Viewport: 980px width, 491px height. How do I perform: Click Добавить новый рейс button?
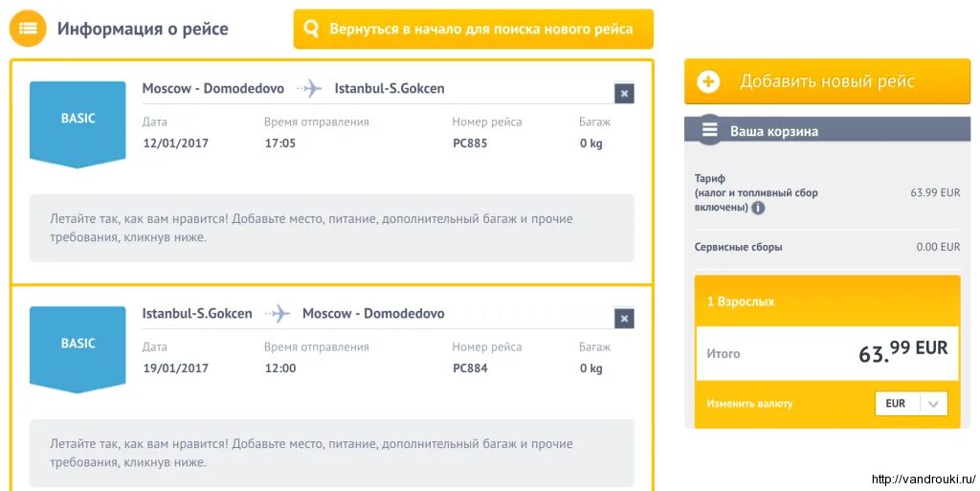(x=827, y=81)
